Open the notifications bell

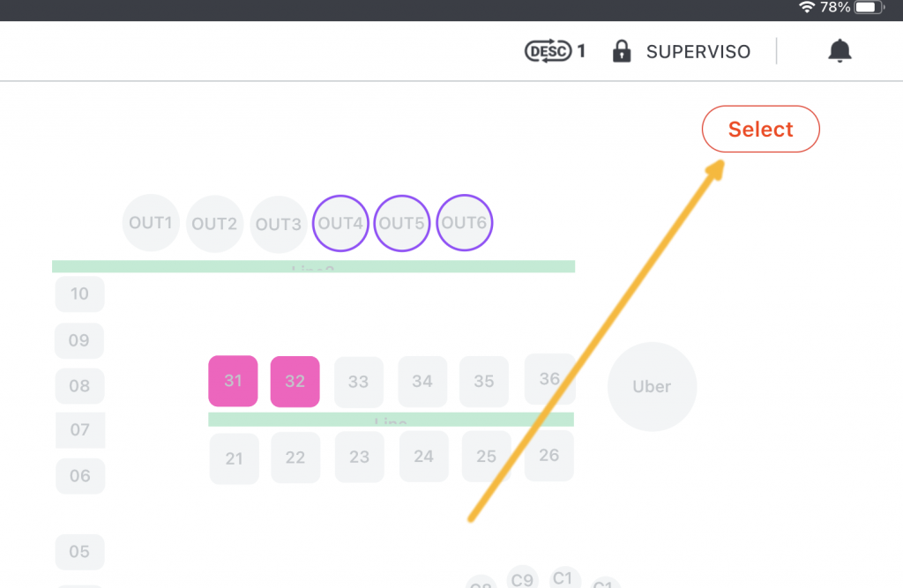pos(840,50)
